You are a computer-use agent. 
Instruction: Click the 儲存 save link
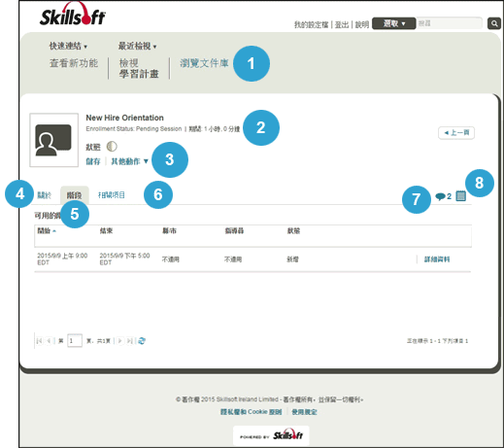[x=93, y=161]
